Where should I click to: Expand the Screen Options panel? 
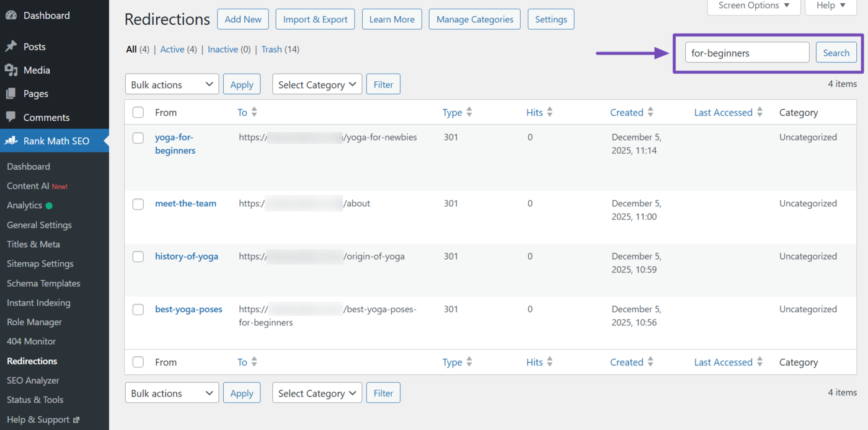753,6
